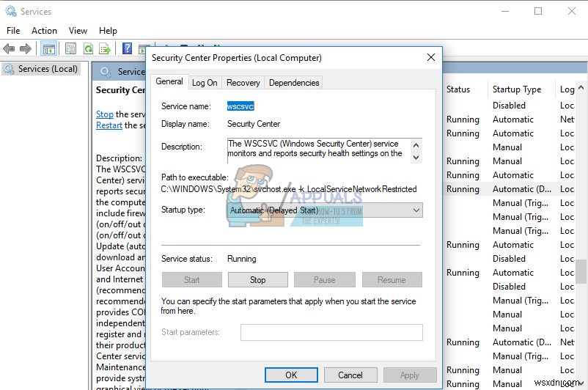The image size is (588, 390).
Task: Click the Export List toolbar icon
Action: 105,48
